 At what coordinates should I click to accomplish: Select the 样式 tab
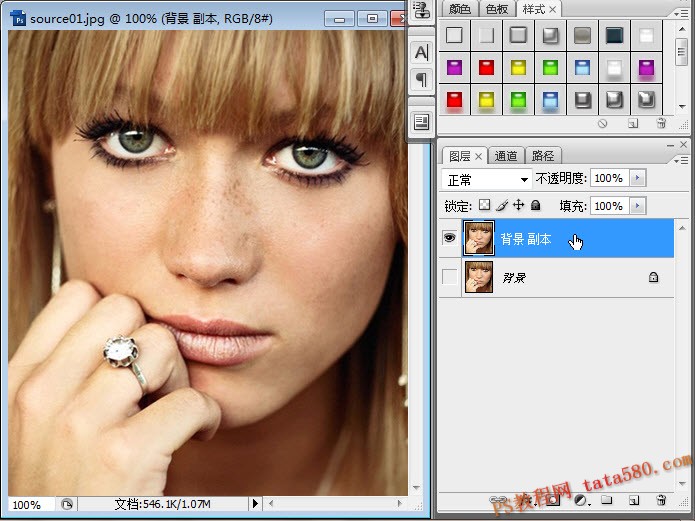point(534,9)
